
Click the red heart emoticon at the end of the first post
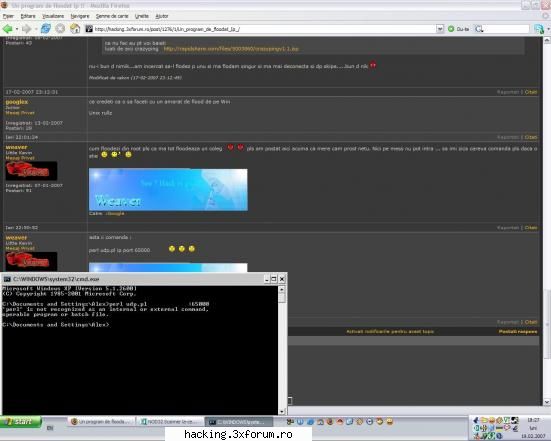373,65
